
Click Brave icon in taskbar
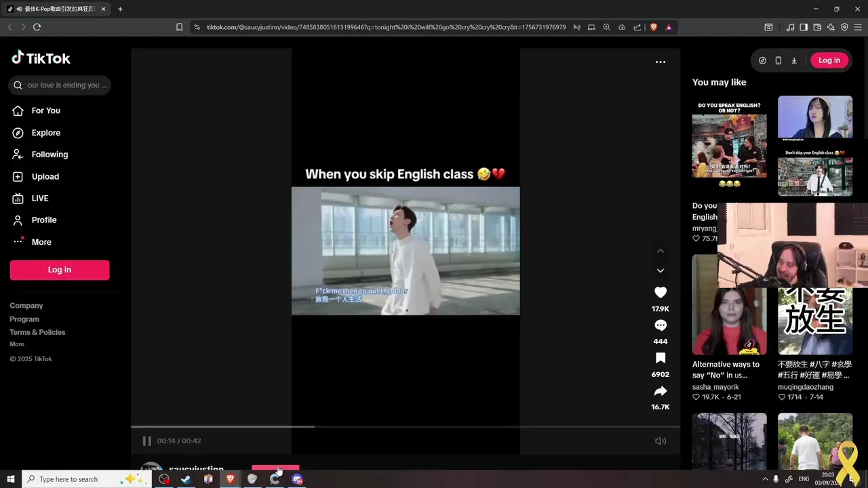230,479
